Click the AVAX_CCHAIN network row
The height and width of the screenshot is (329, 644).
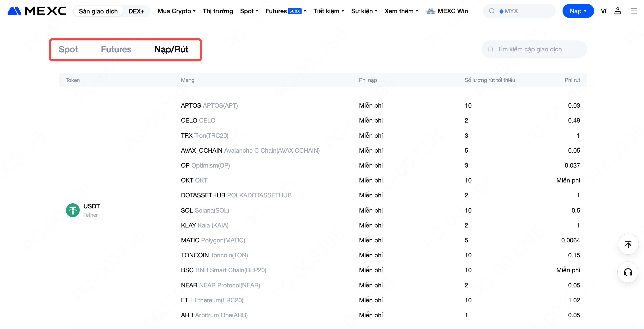coord(380,150)
